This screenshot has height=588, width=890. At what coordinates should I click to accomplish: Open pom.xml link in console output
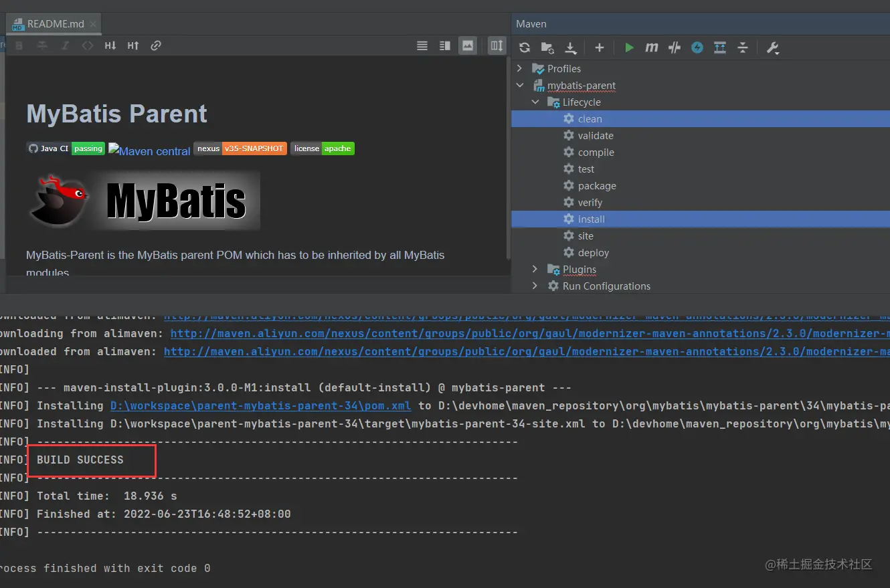[260, 405]
